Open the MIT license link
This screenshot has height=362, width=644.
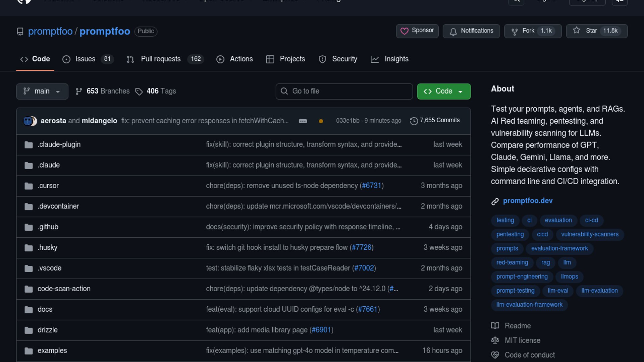pyautogui.click(x=522, y=341)
